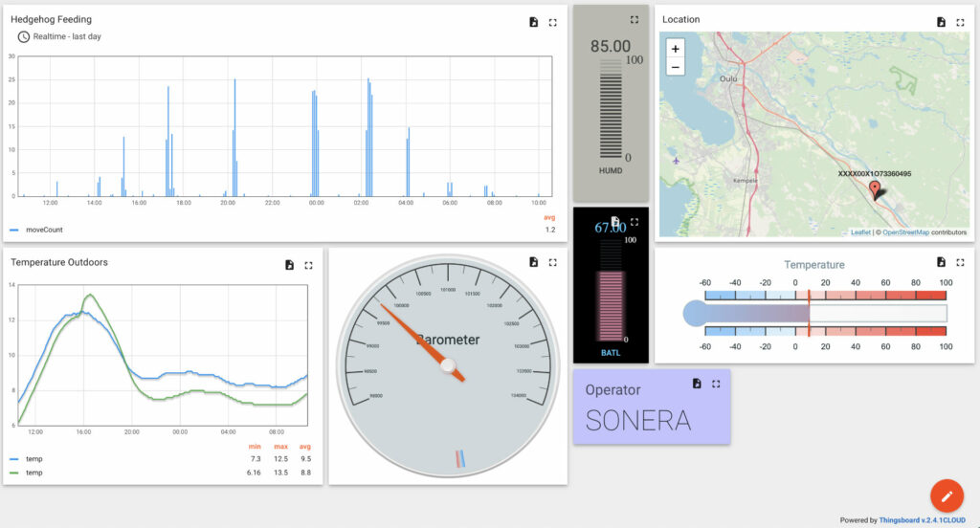Click the avg column header in Hedgehog legend
980x528 pixels.
click(x=549, y=217)
